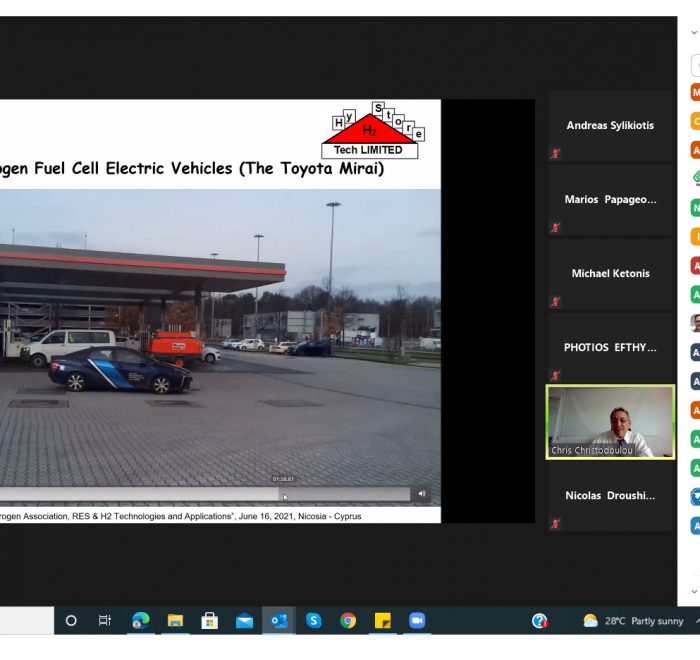Open the 28°C Partly sunny weather widget
The image size is (700, 660).
(x=633, y=621)
